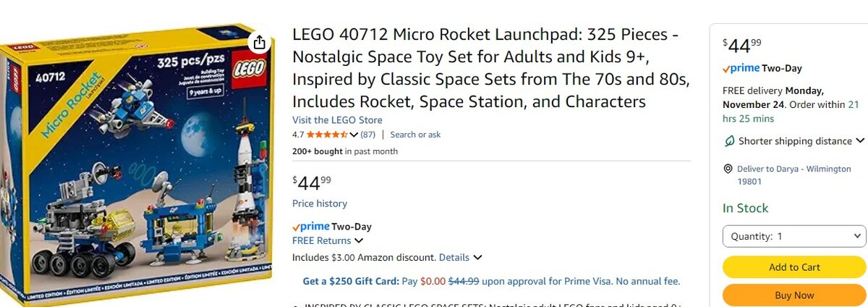868x307 pixels.
Task: Click the location pin icon near delivery address
Action: 728,169
